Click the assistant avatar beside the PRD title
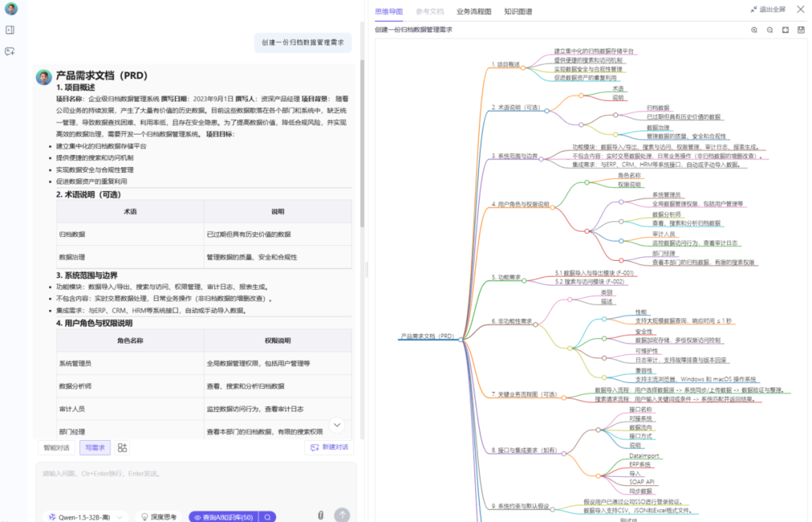 (44, 77)
